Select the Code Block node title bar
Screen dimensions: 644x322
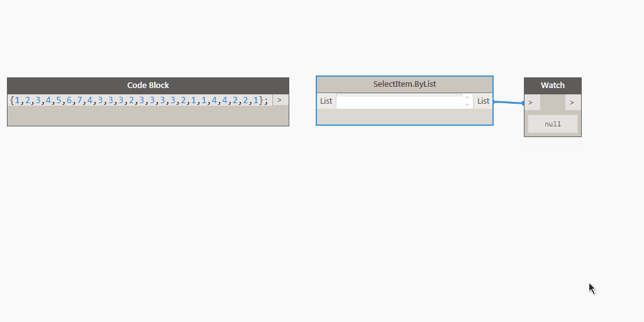click(x=148, y=86)
